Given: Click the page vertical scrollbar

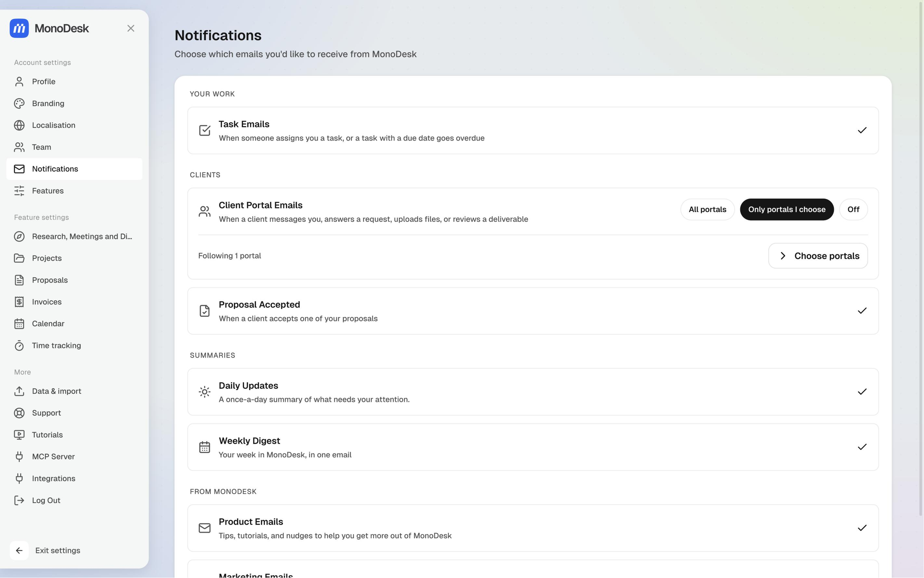Looking at the screenshot, I should click(920, 258).
